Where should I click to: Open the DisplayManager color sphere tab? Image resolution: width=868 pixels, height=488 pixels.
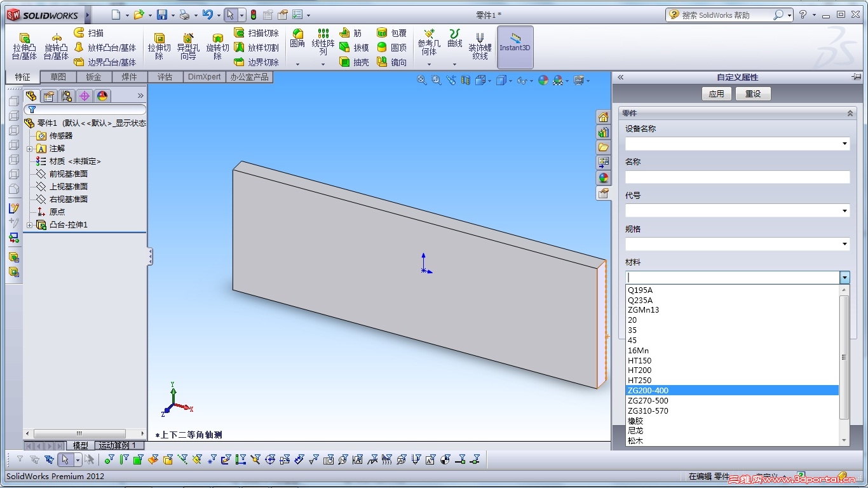102,96
